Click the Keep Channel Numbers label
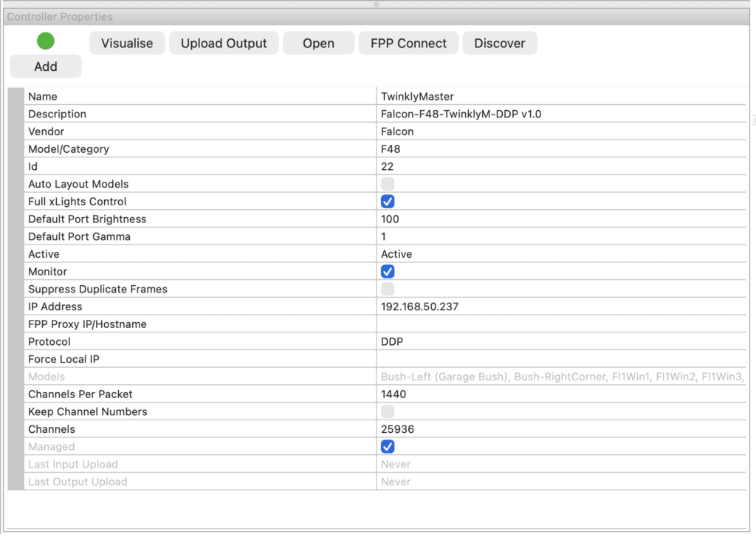 [88, 411]
